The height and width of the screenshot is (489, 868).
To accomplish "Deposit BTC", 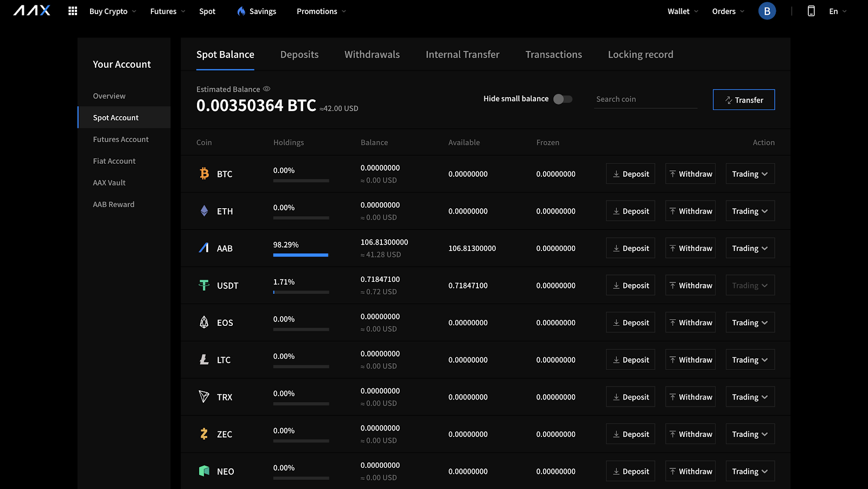I will pyautogui.click(x=630, y=173).
